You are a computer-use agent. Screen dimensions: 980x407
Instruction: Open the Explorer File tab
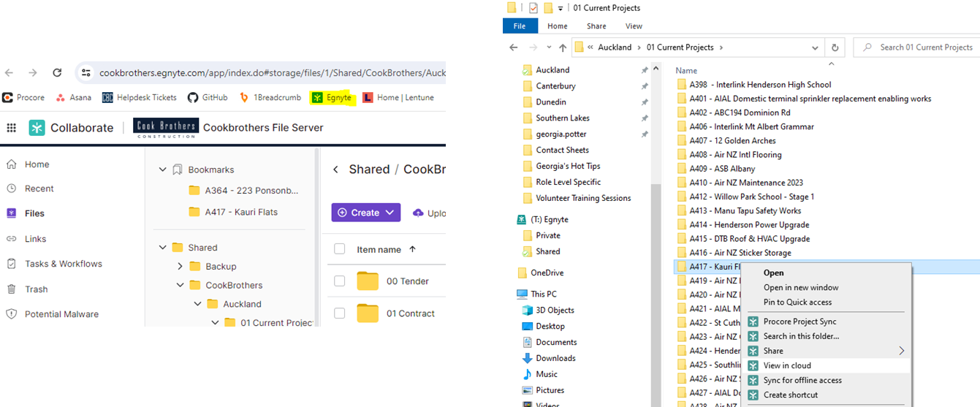520,26
